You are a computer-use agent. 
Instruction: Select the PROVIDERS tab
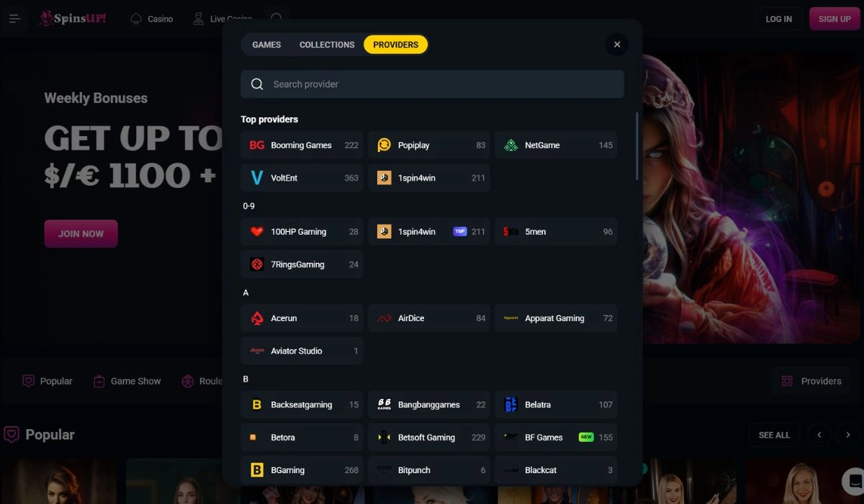click(x=395, y=45)
